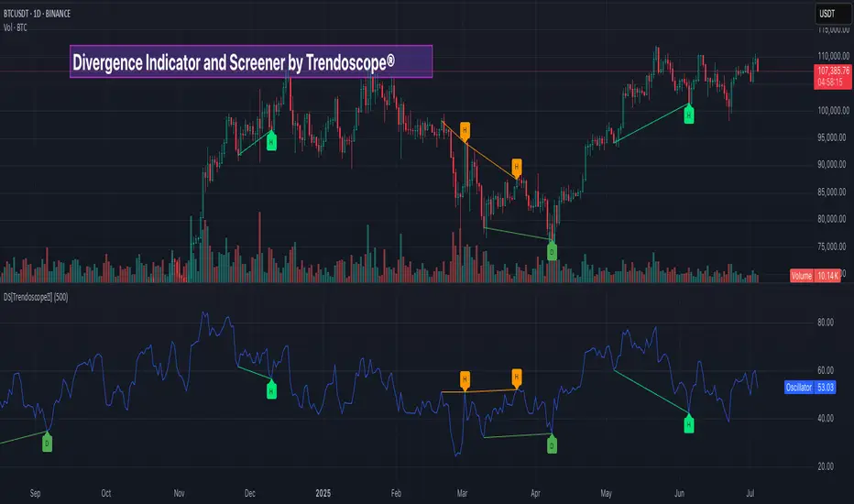Select the DS[Trendoscope] (500) indicator legend
854x504 pixels.
point(36,297)
